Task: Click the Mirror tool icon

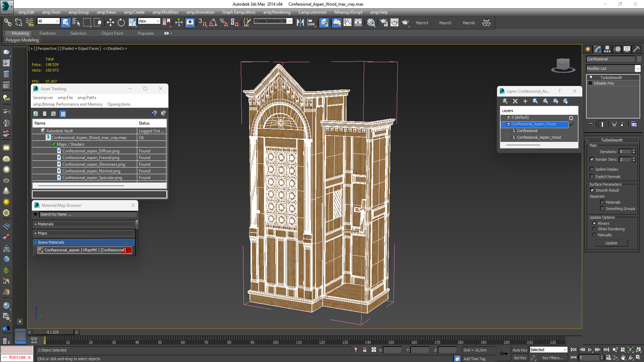Action: (x=300, y=22)
